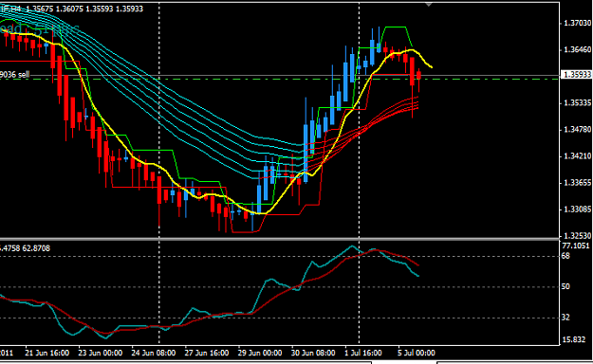This screenshot has width=593, height=364.
Task: Click time axis label 5 Jul 00:00
Action: pyautogui.click(x=417, y=353)
